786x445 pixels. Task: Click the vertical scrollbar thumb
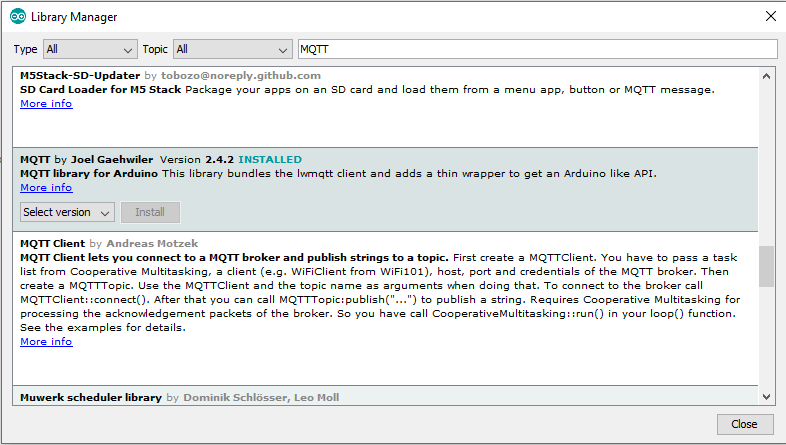[x=766, y=266]
